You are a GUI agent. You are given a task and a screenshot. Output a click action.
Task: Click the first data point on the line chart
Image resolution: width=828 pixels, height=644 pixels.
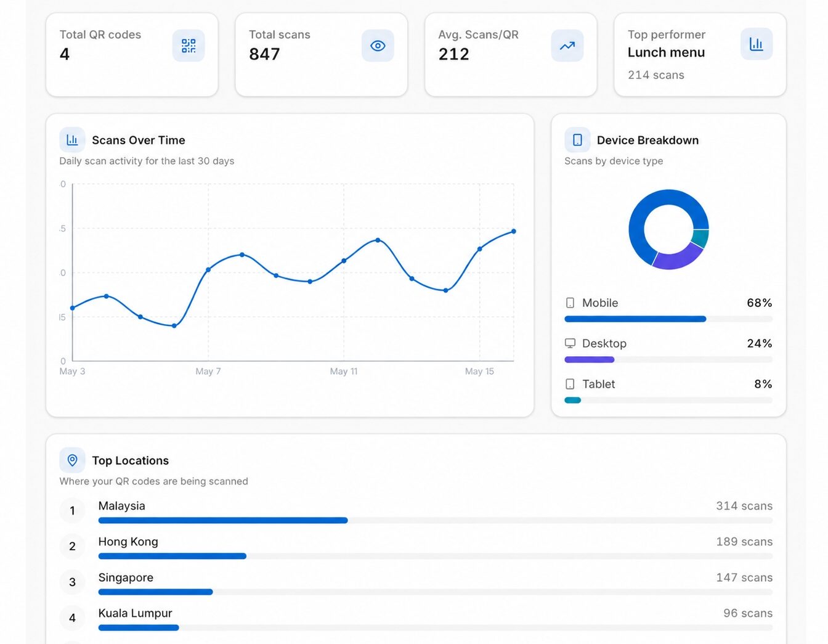coord(73,308)
